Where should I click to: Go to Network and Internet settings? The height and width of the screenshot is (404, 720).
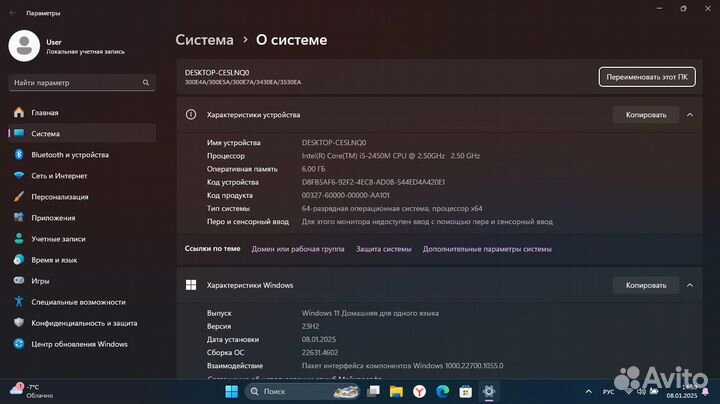tap(58, 176)
